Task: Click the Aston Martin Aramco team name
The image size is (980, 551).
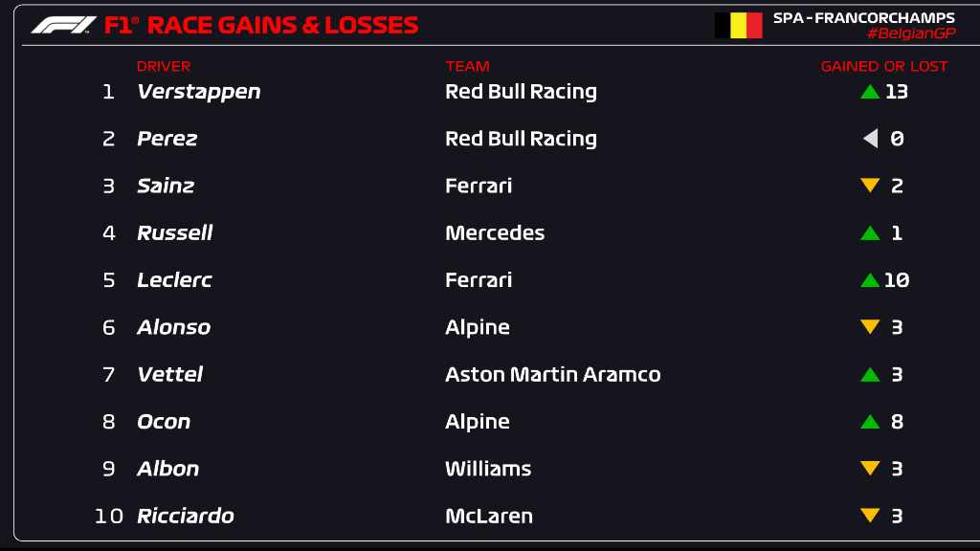Action: (552, 374)
